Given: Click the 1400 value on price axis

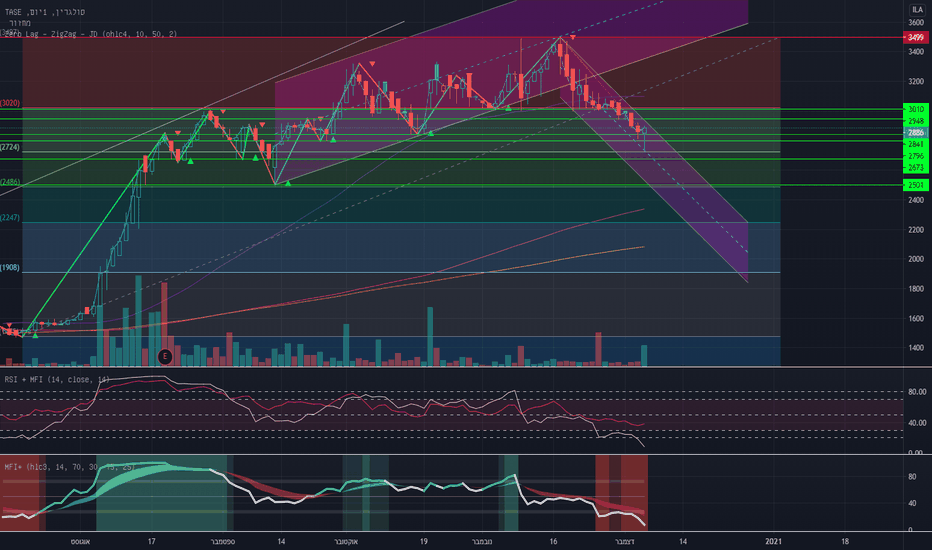Looking at the screenshot, I should point(916,348).
